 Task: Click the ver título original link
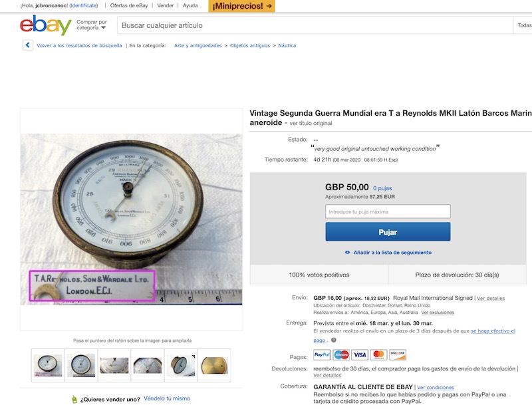pyautogui.click(x=311, y=123)
